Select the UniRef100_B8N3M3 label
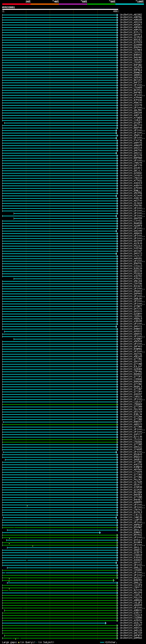146x644 pixels. point(131,580)
